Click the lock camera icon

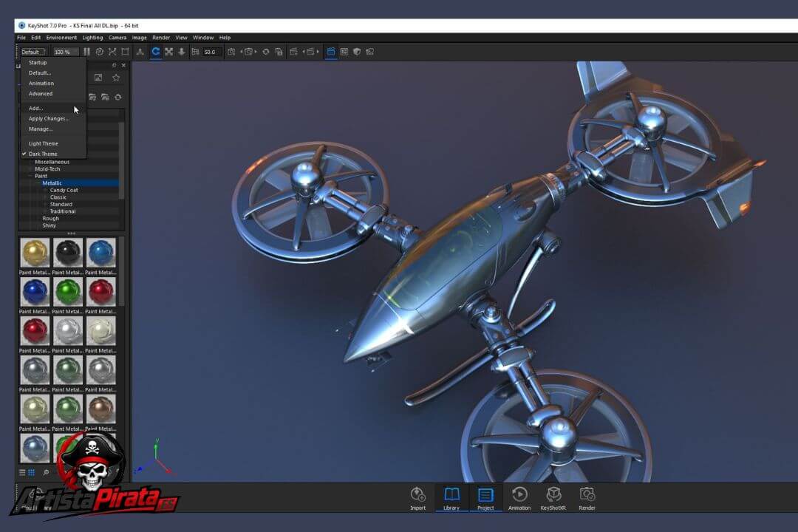(279, 52)
